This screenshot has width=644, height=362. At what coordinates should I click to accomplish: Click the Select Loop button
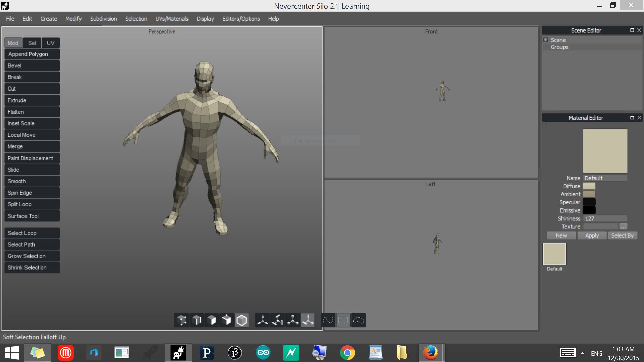32,233
